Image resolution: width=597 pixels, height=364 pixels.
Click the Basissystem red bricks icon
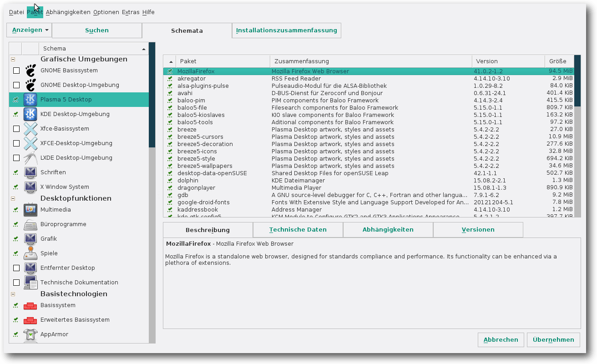30,305
